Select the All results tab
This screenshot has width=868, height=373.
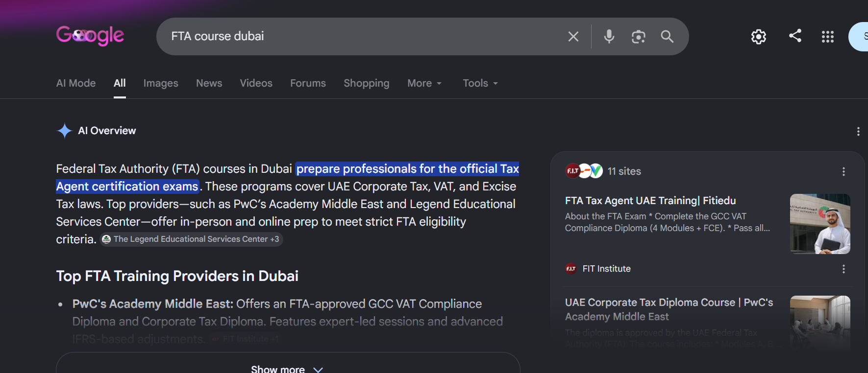pyautogui.click(x=120, y=83)
